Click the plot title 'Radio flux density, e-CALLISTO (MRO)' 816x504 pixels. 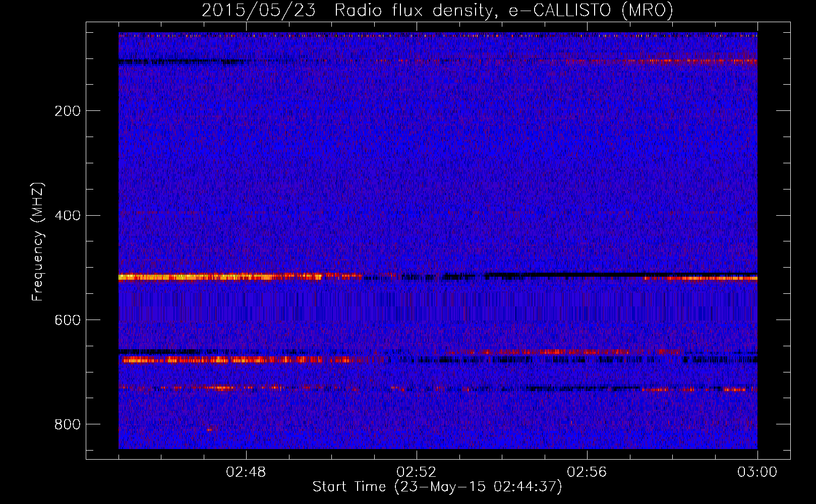tap(503, 10)
